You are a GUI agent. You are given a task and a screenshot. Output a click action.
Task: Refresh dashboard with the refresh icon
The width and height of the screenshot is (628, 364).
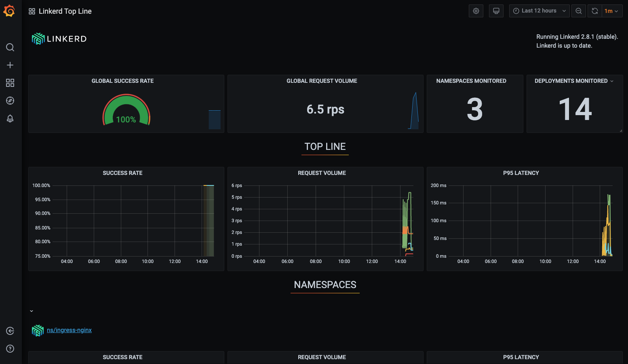click(595, 11)
